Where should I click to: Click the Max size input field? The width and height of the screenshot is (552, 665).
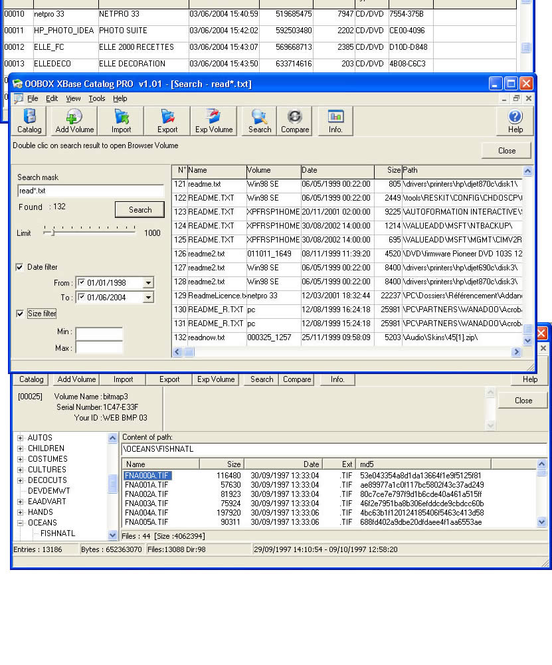[99, 347]
